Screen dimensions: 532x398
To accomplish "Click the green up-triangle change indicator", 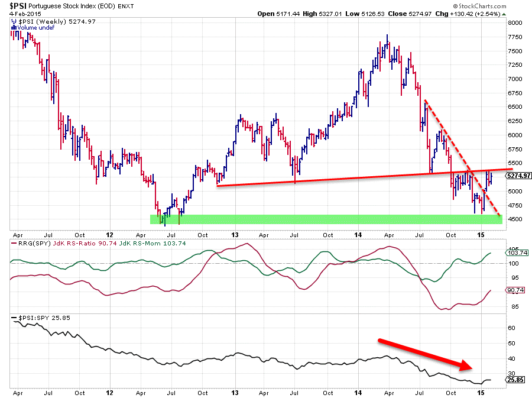I will point(504,14).
